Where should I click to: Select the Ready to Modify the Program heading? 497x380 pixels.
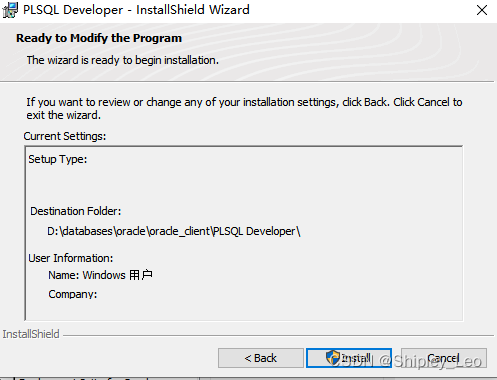tap(99, 38)
